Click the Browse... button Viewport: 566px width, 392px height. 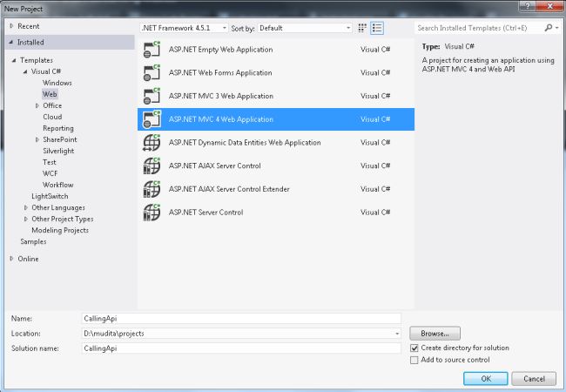click(x=435, y=333)
